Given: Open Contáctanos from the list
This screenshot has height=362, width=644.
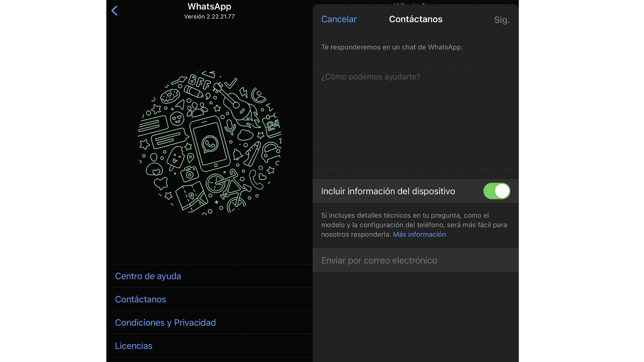Looking at the screenshot, I should coord(211,299).
